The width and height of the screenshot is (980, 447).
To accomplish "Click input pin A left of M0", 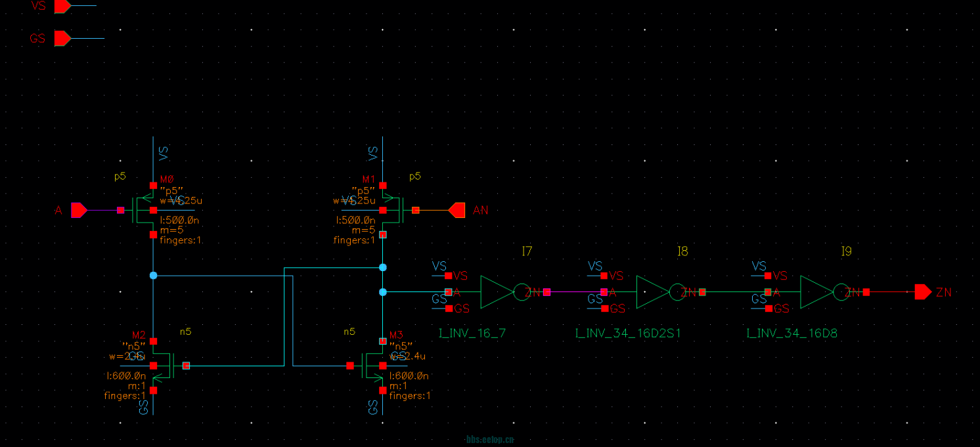I will pos(79,210).
